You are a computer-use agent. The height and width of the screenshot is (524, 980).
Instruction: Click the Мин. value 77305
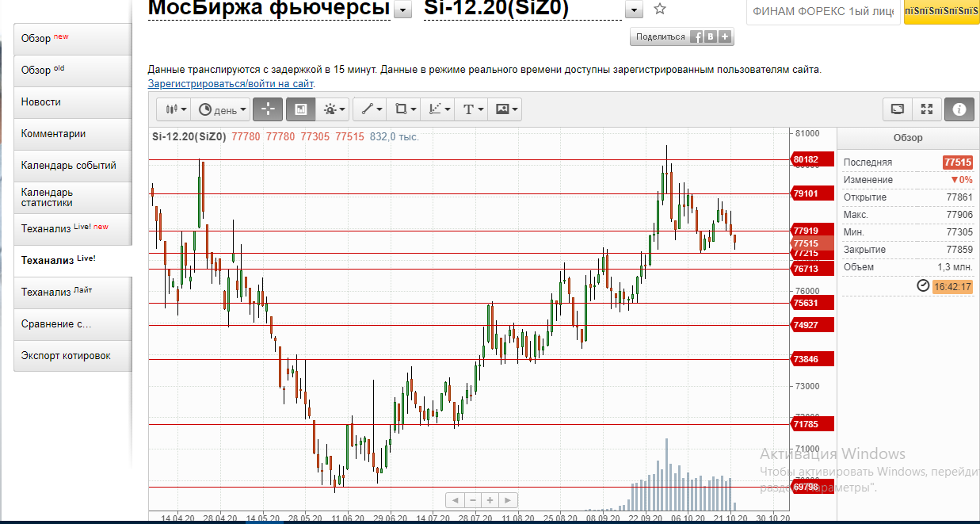click(959, 232)
